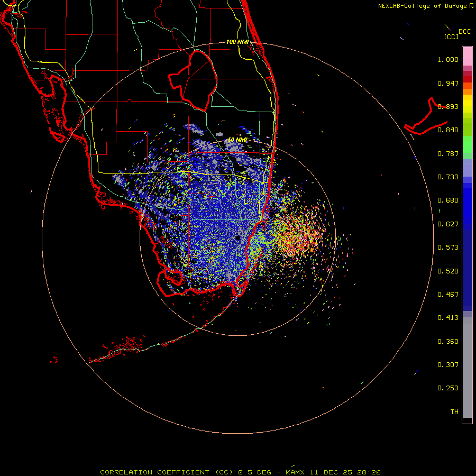This screenshot has width=476, height=476.
Task: Click the 100 NMI range ring label
Action: click(237, 42)
